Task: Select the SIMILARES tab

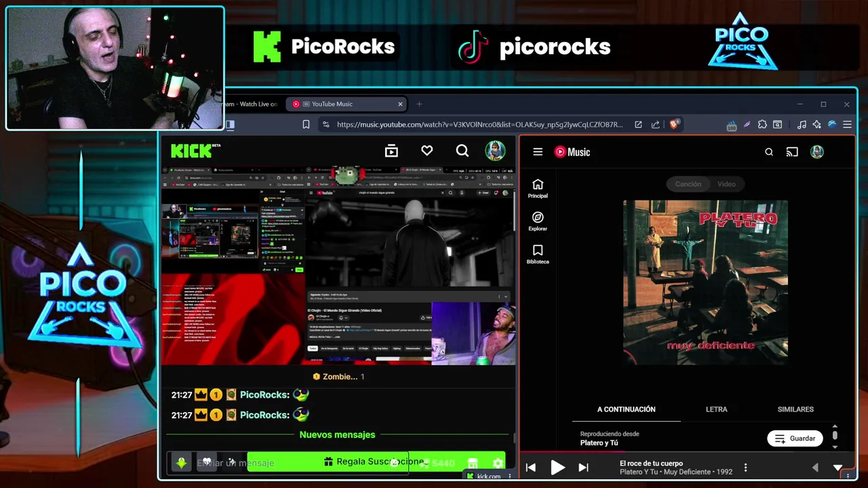Action: tap(795, 409)
